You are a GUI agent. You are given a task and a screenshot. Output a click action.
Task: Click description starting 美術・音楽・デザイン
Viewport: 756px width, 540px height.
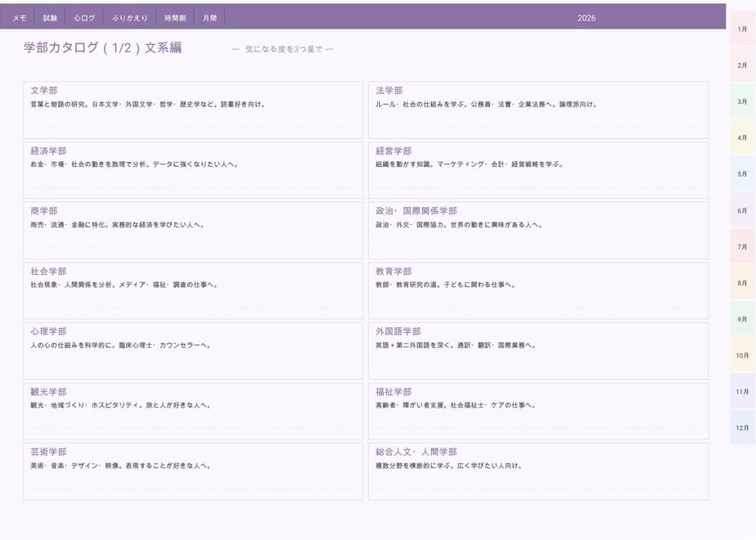[120, 466]
